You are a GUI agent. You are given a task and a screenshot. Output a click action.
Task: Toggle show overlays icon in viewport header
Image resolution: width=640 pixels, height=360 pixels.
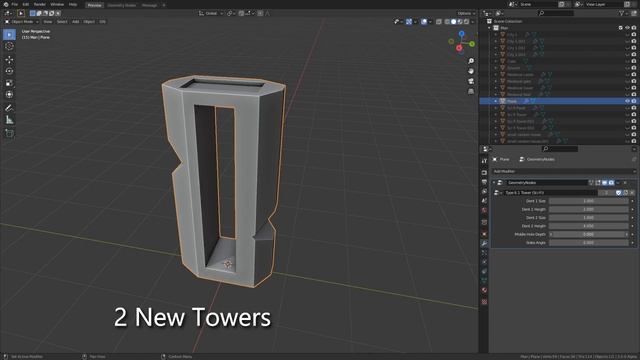[x=424, y=22]
